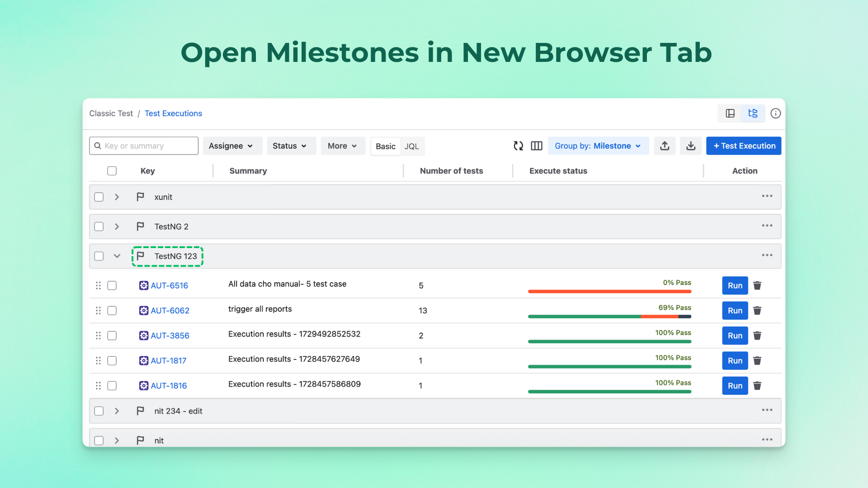
Task: Click the + Test Execution button
Action: point(743,145)
